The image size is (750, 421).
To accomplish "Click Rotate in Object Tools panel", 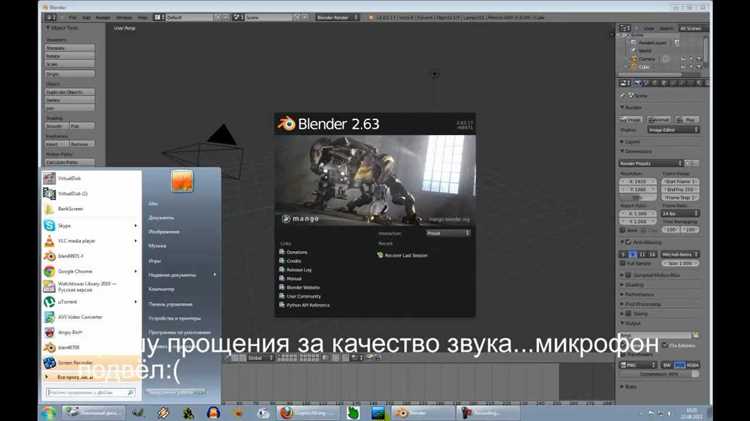I will coord(70,56).
